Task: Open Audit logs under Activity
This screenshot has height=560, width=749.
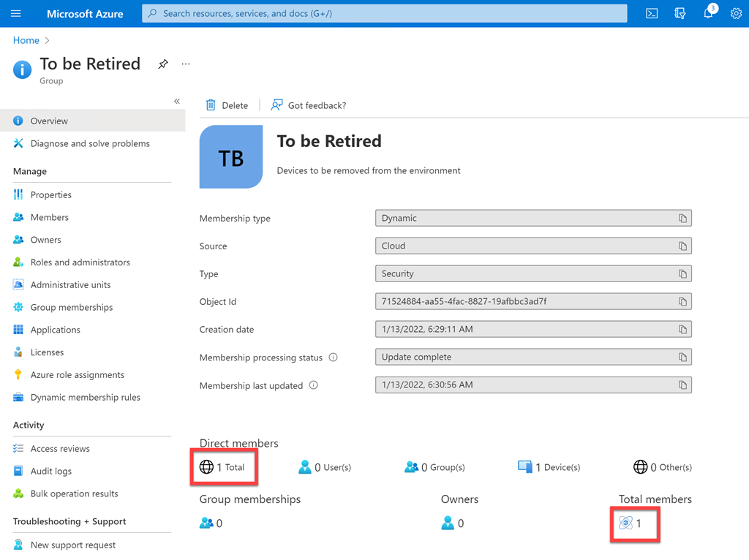Action: point(50,472)
